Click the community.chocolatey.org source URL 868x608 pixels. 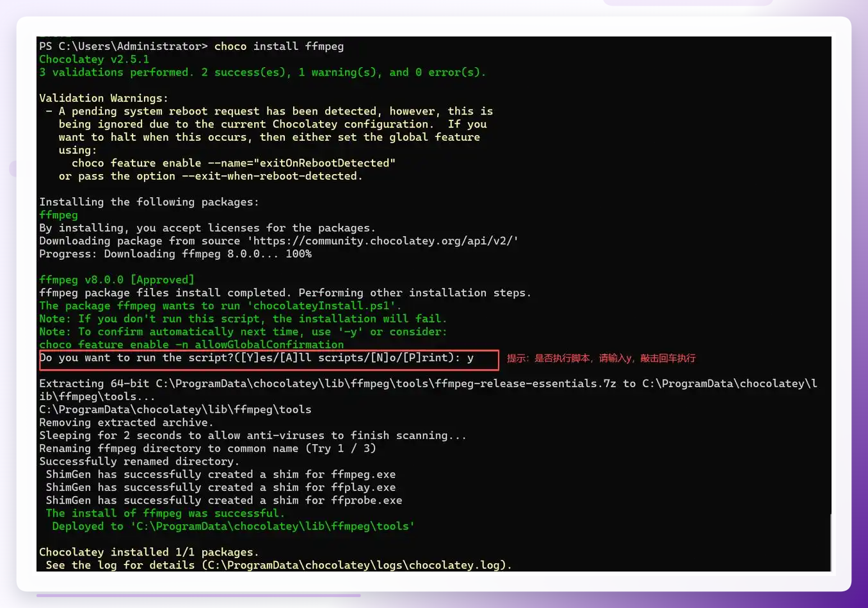[x=385, y=241]
